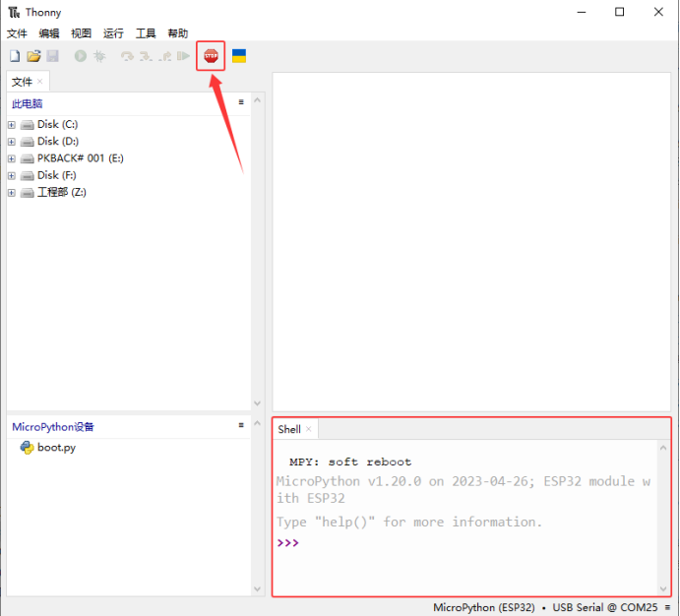Click the New file toolbar icon
Viewport: 680px width, 616px height.
15,57
